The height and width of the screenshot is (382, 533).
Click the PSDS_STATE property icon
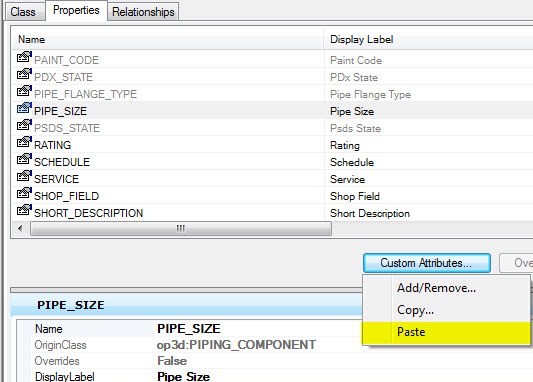24,125
